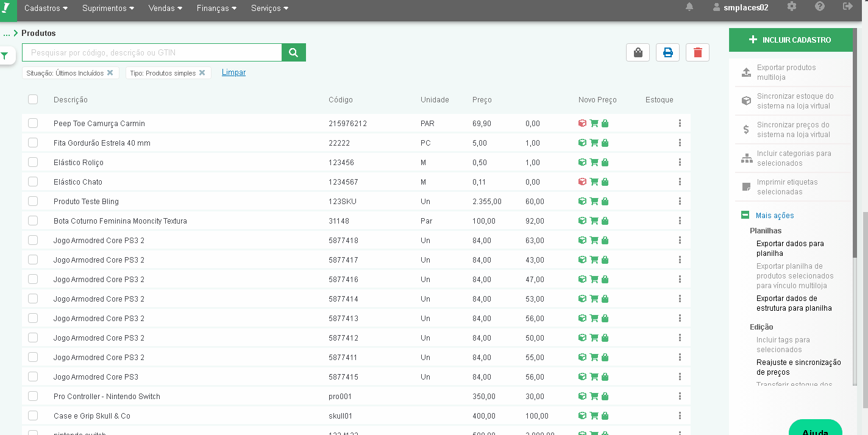This screenshot has height=435, width=868.
Task: Click the breadcrumb ellipsis before Produtos
Action: click(x=7, y=34)
